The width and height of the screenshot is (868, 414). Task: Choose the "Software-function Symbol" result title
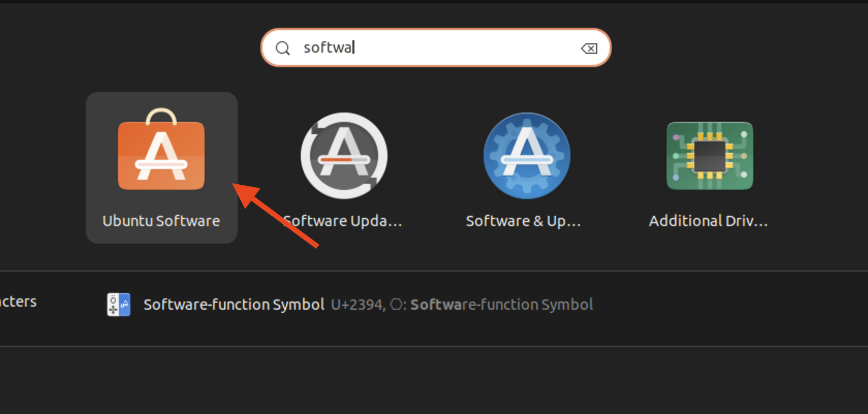(234, 305)
